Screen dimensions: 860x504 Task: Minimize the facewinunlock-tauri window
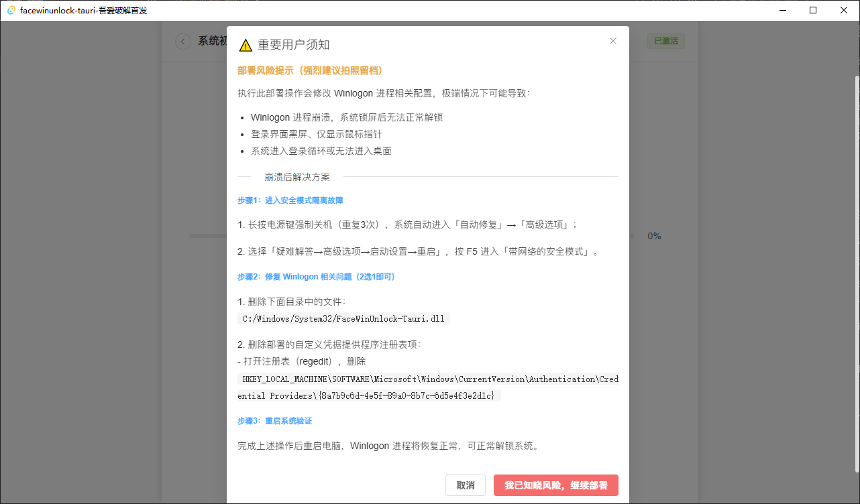(x=782, y=10)
